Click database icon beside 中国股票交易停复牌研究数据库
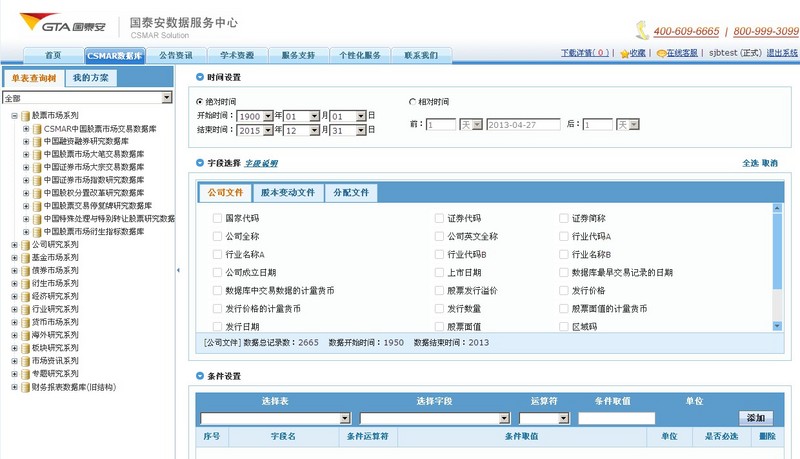 click(37, 206)
